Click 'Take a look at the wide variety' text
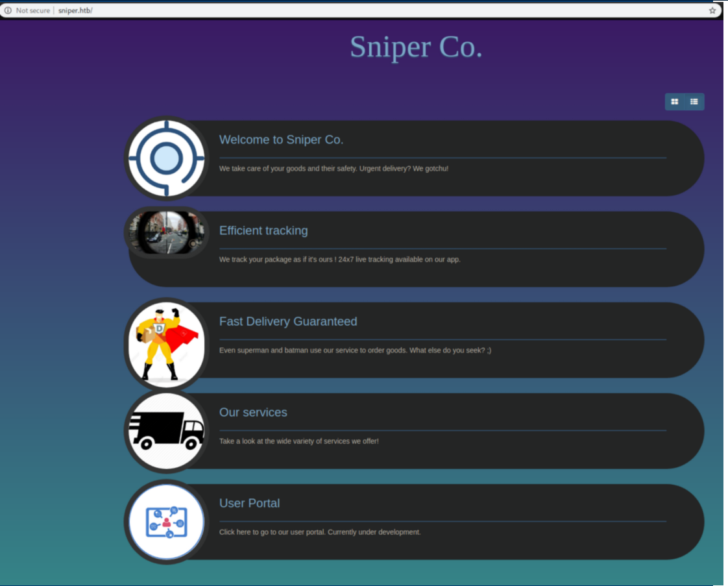This screenshot has height=586, width=728. pos(298,441)
